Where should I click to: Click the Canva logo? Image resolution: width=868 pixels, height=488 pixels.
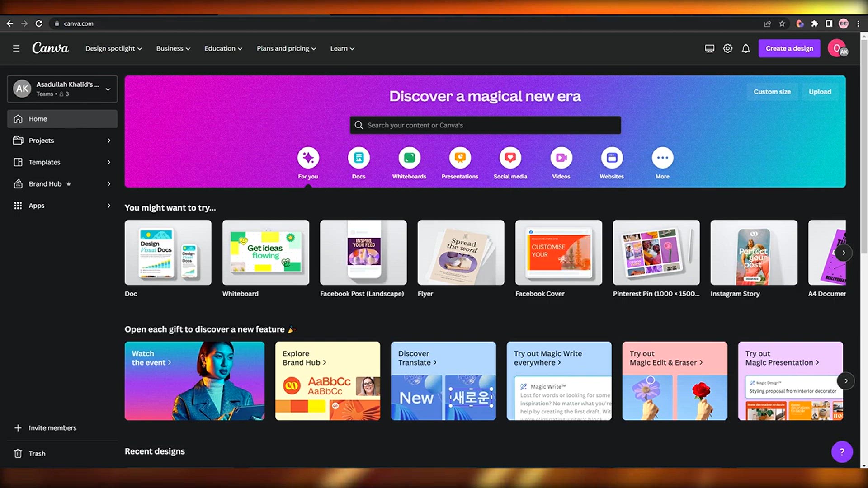pyautogui.click(x=50, y=48)
